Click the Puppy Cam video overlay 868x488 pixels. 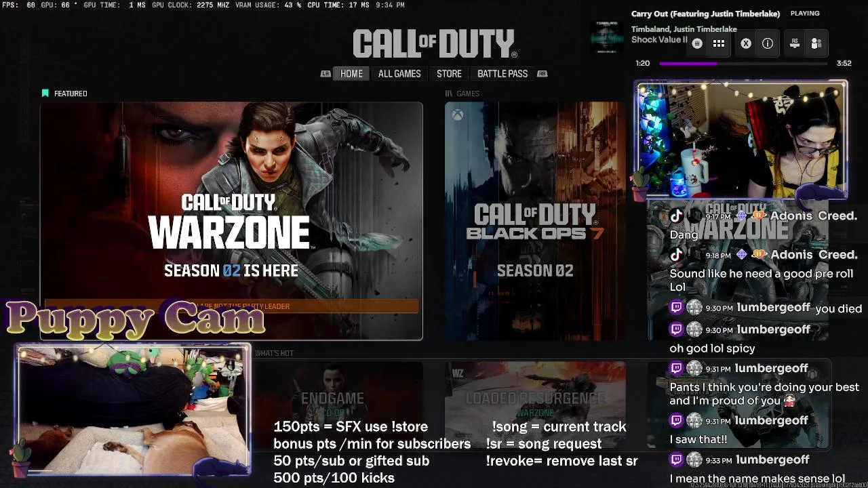[134, 410]
